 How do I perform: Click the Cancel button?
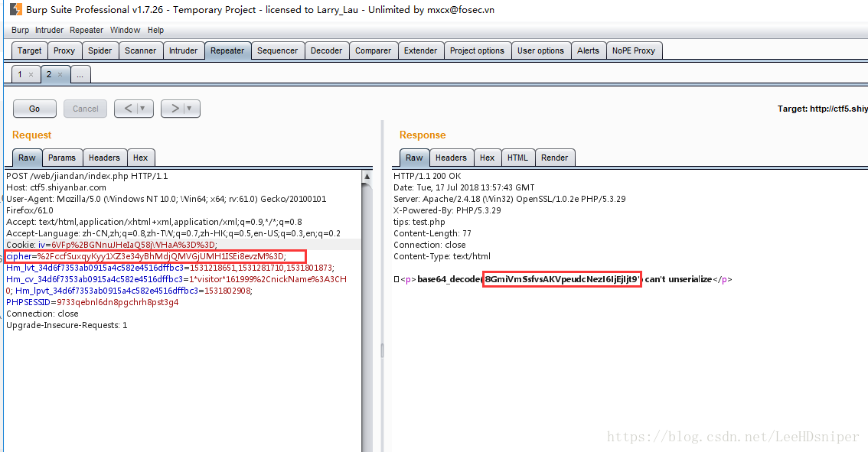coord(85,109)
